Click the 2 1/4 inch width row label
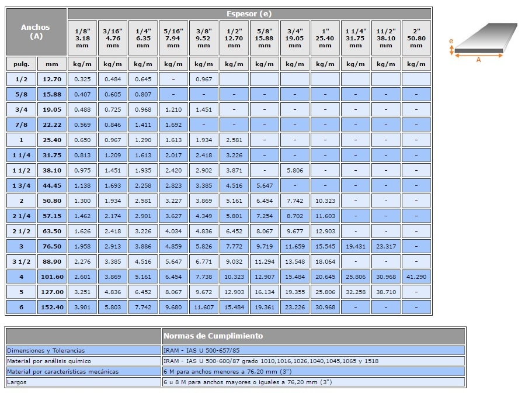 [22, 216]
